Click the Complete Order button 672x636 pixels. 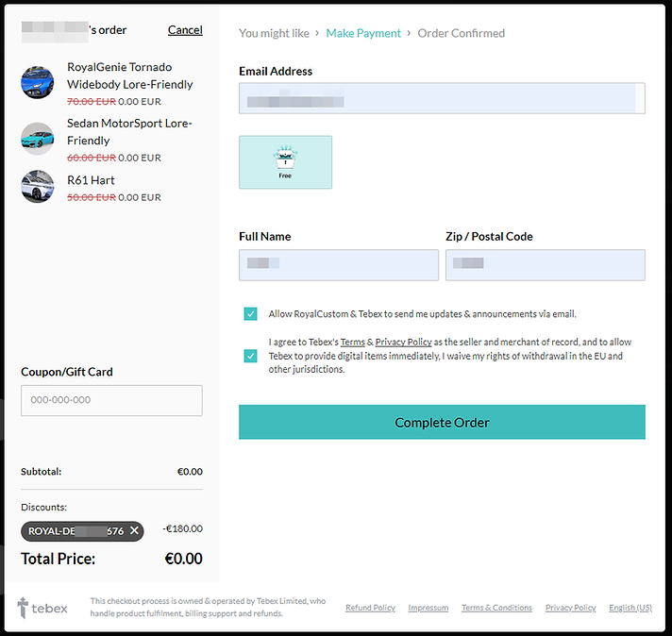point(442,422)
